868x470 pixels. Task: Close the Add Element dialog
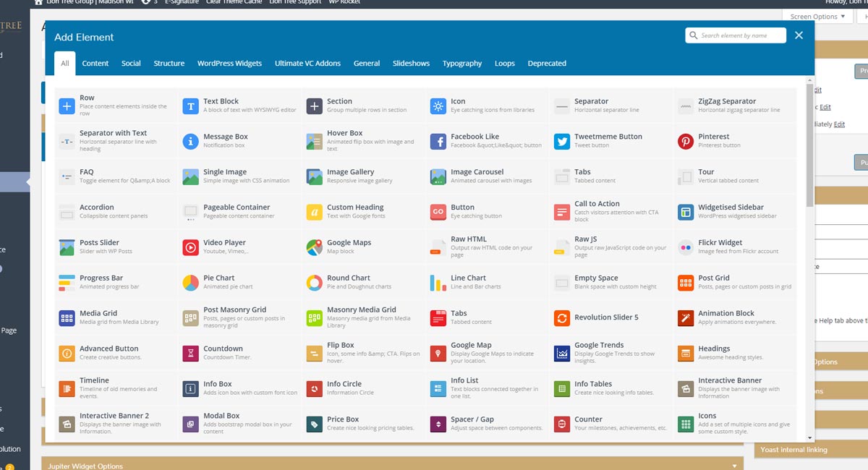coord(799,35)
